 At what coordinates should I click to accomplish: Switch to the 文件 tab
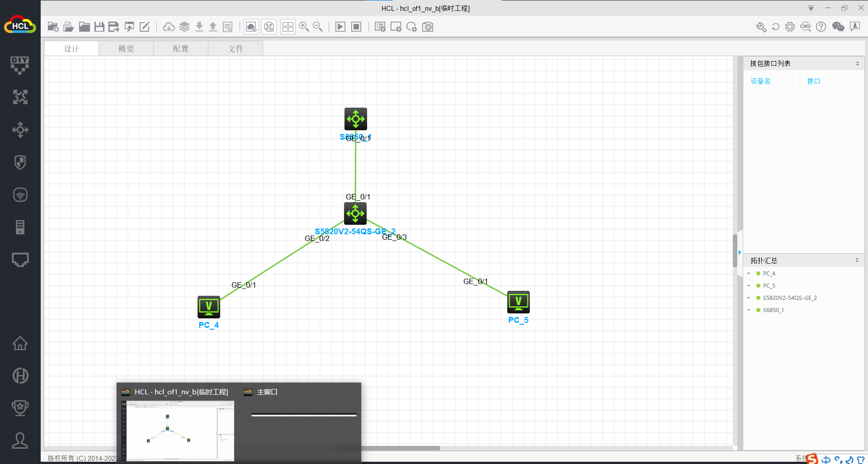coord(236,48)
